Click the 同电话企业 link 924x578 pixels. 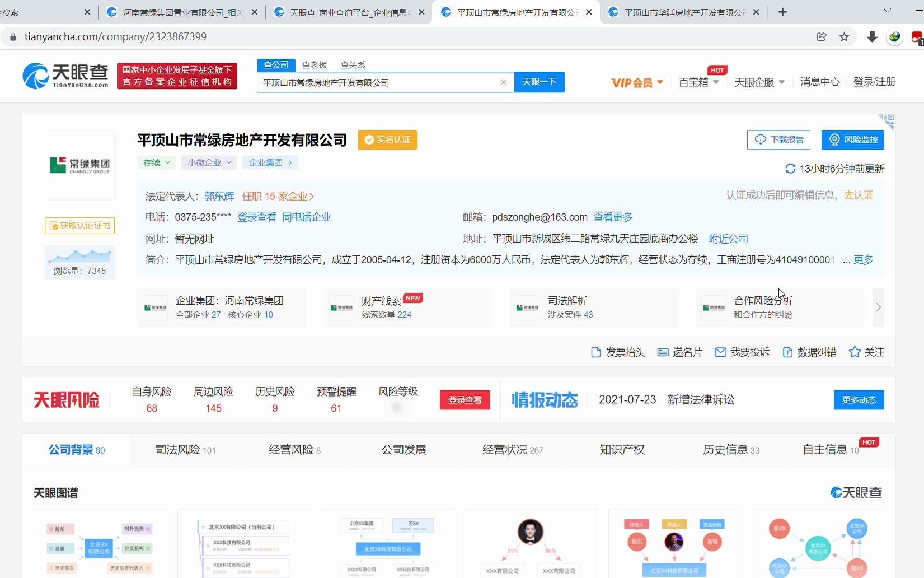pos(307,217)
